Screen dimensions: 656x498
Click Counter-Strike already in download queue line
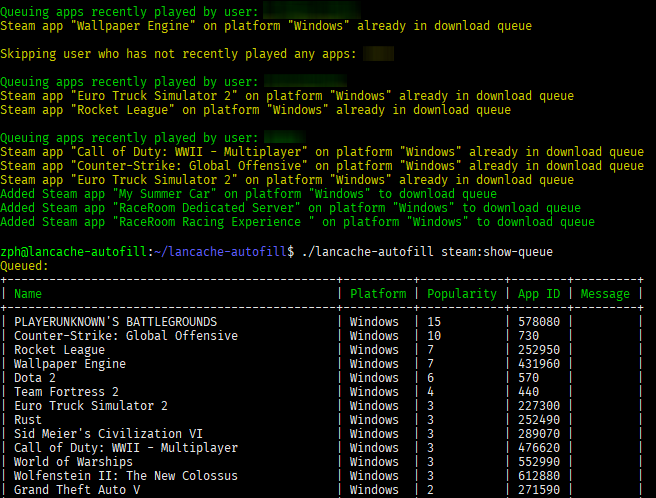click(x=322, y=166)
